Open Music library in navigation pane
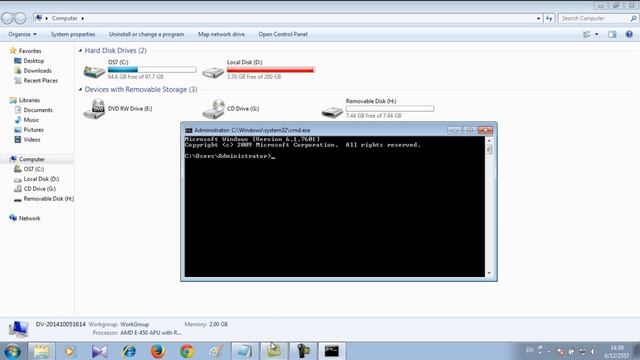 click(31, 120)
